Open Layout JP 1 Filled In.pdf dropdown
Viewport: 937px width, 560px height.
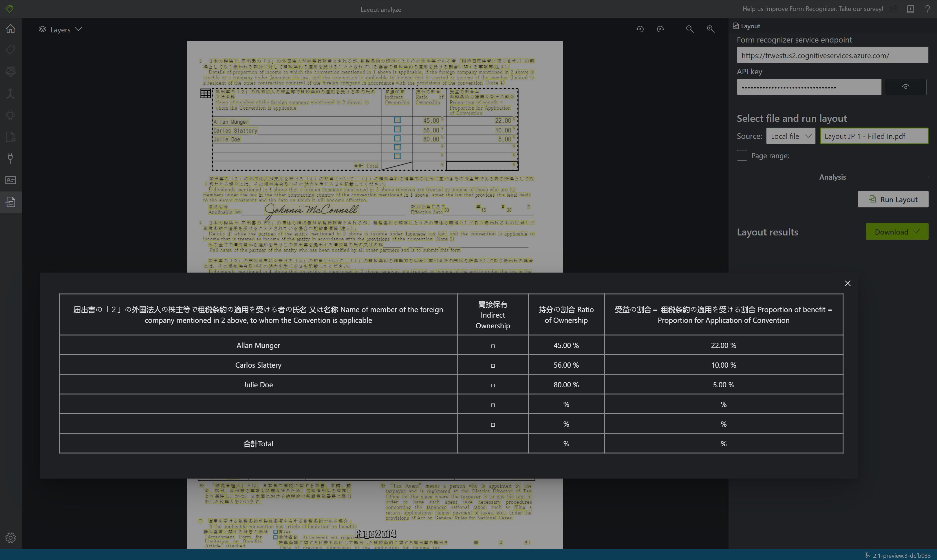pyautogui.click(x=874, y=136)
